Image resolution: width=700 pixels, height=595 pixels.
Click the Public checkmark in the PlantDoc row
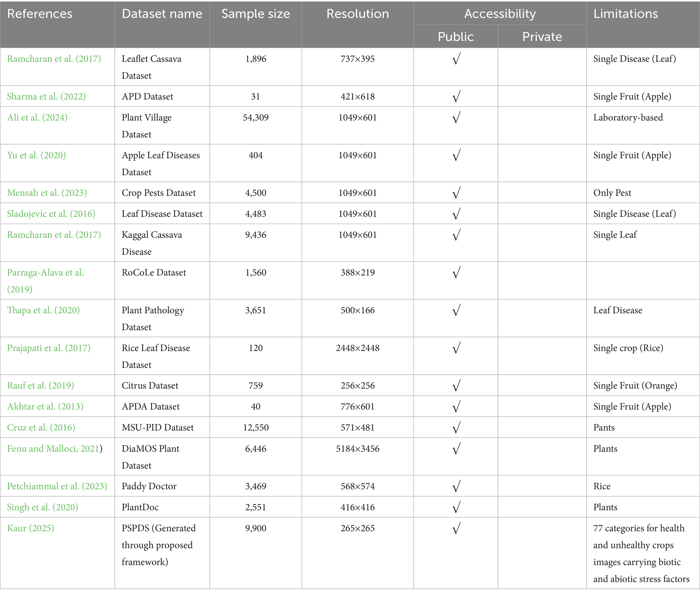click(456, 507)
